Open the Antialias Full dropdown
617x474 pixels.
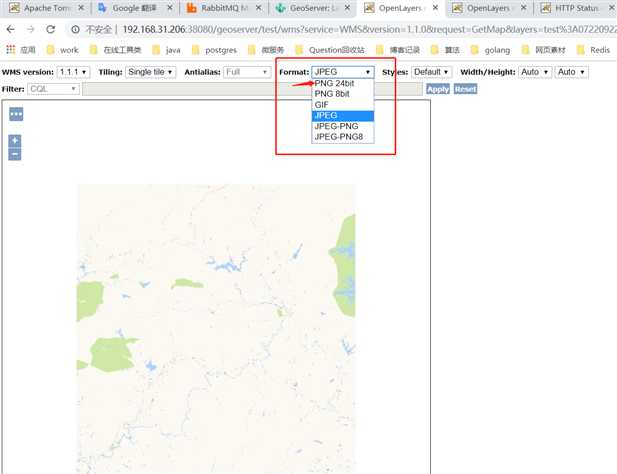tap(247, 72)
